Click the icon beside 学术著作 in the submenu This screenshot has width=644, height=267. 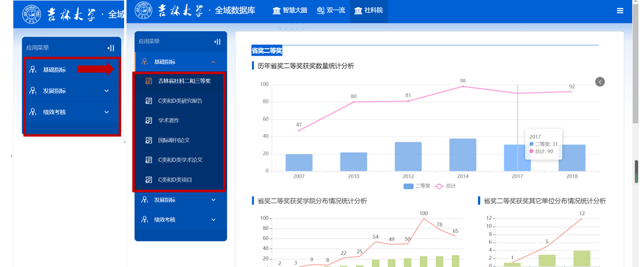pos(149,121)
